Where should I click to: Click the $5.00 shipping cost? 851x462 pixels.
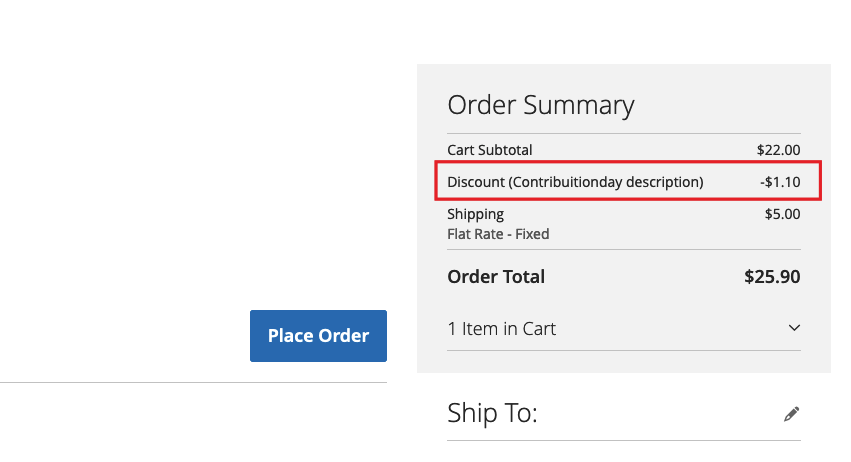(782, 214)
